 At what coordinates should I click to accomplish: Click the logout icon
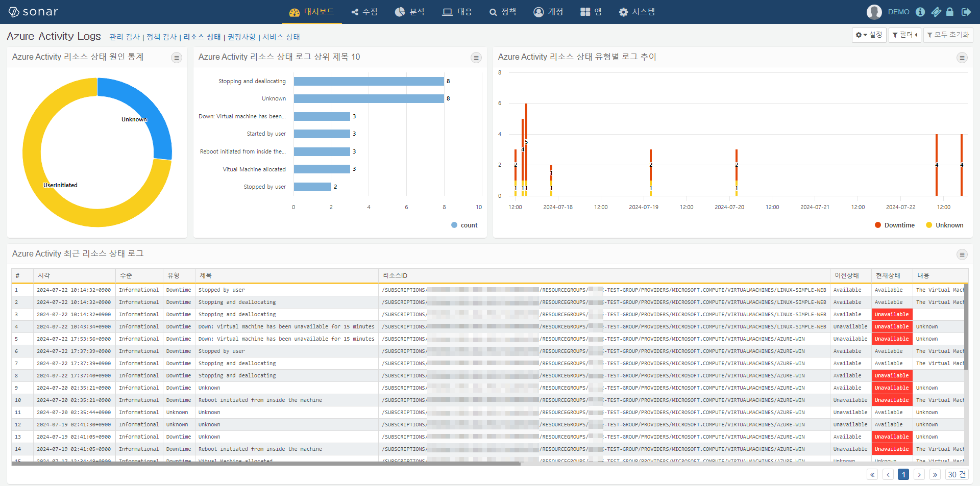(966, 12)
